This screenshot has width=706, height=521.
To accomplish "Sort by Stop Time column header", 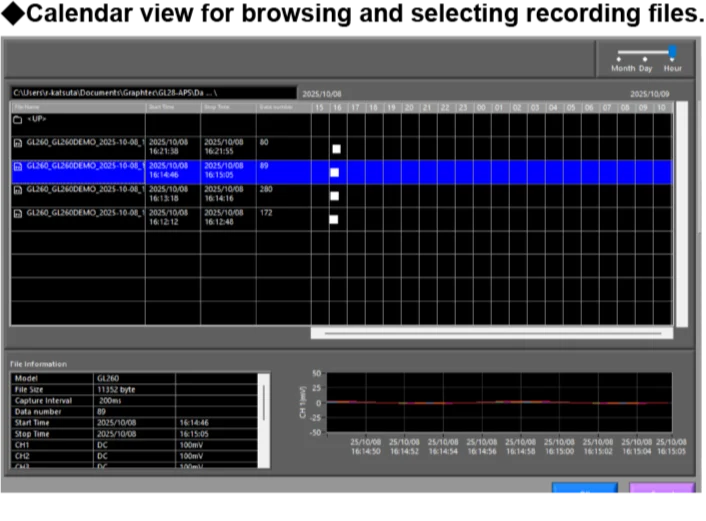I will click(227, 106).
